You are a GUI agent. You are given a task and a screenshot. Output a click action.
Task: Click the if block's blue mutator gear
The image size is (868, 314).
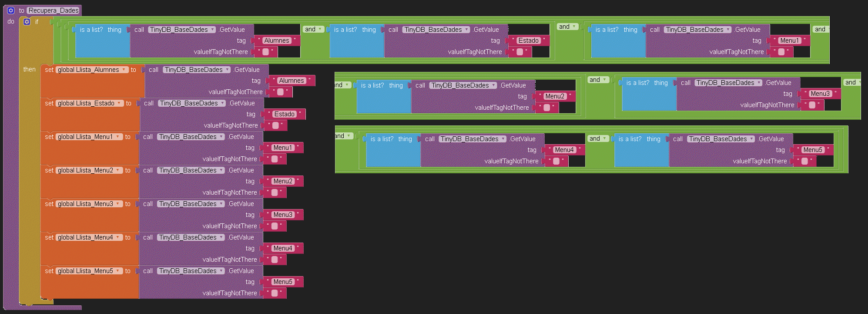pyautogui.click(x=27, y=22)
